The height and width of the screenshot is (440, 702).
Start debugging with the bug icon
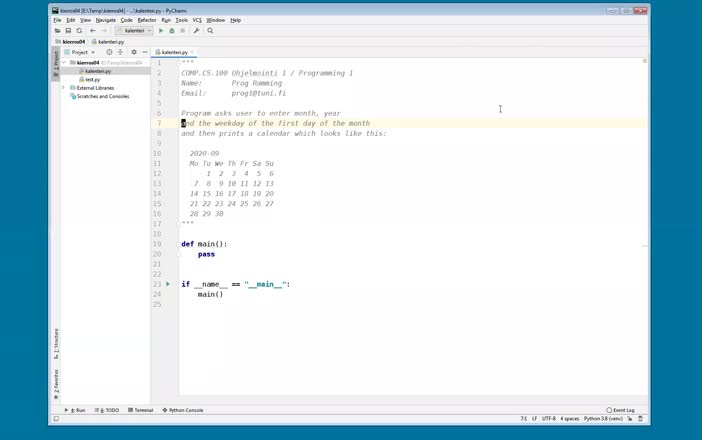click(x=171, y=31)
